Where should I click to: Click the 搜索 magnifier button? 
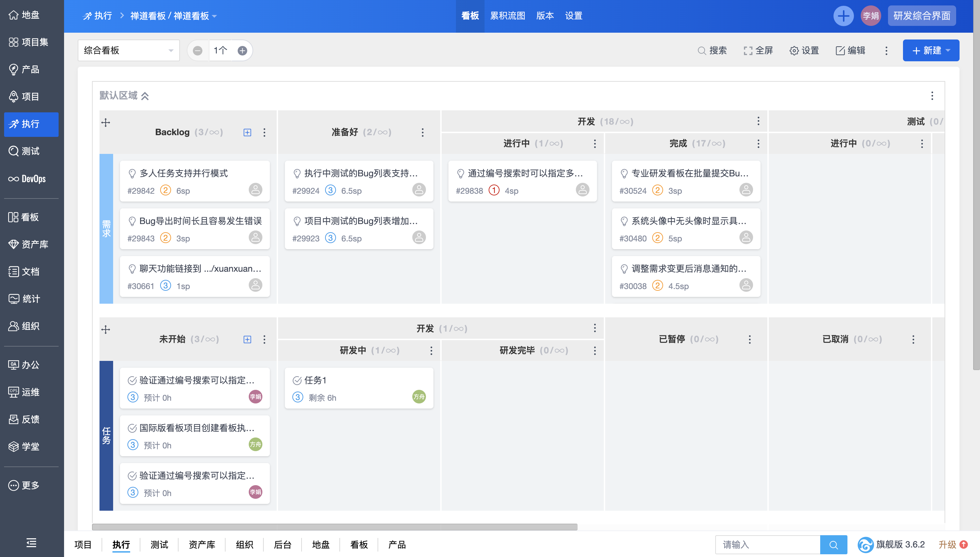pos(712,50)
